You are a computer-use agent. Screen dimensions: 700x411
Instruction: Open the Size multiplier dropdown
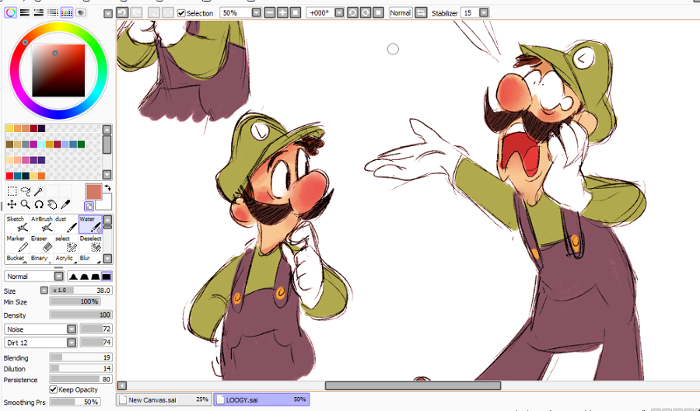44,291
